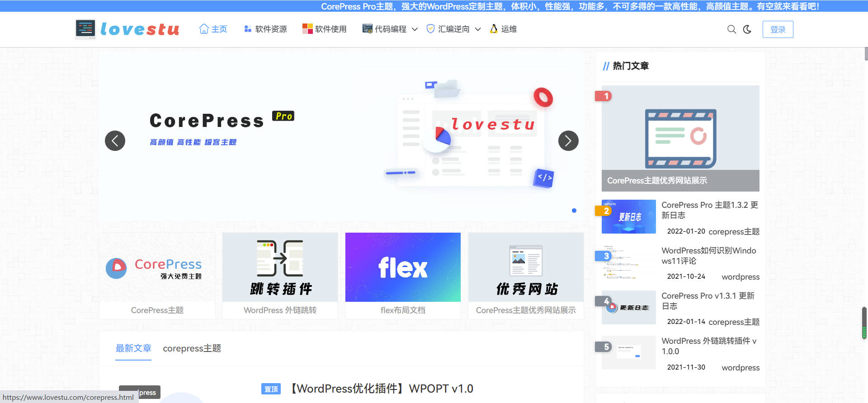Open 运维 menu item

pyautogui.click(x=509, y=29)
